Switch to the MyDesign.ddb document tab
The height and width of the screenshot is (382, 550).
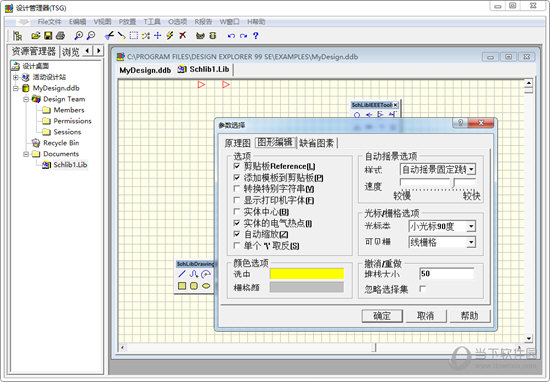point(145,70)
